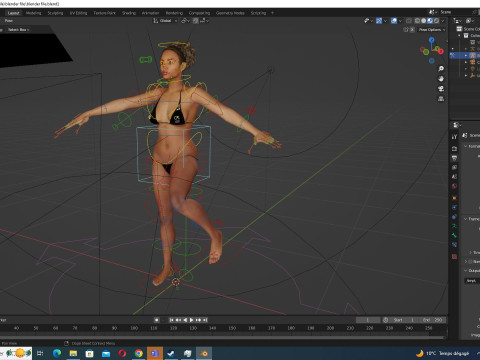
Task: Click the current frame number field in timeline
Action: [x=368, y=320]
